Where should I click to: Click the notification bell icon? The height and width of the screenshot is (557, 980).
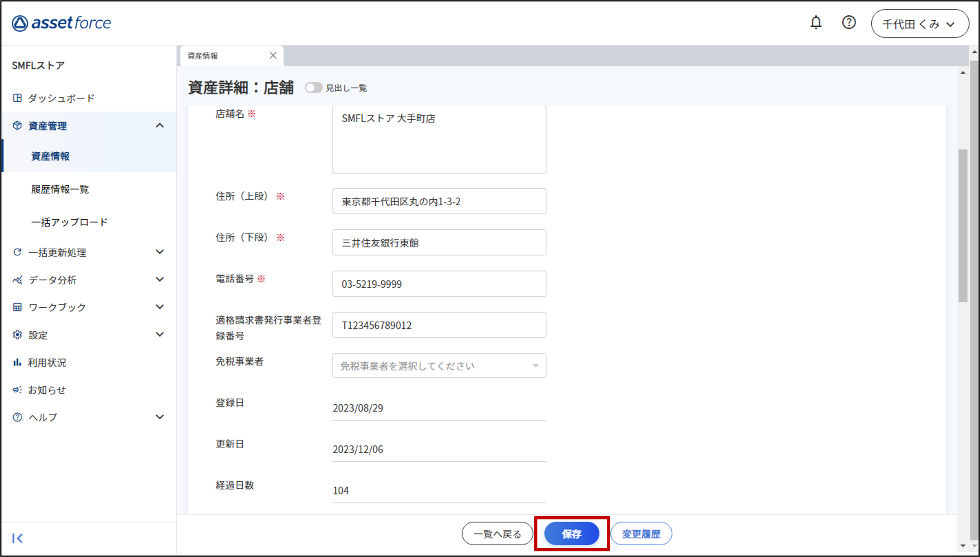pyautogui.click(x=816, y=23)
